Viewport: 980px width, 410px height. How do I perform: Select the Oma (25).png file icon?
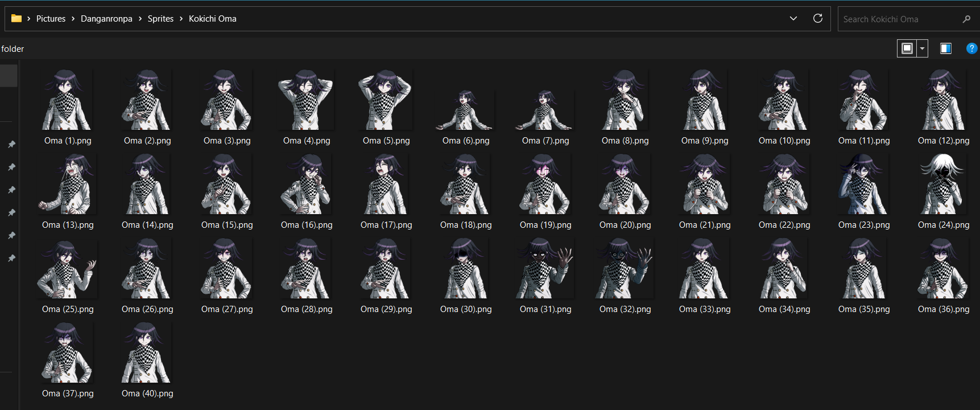pyautogui.click(x=67, y=268)
